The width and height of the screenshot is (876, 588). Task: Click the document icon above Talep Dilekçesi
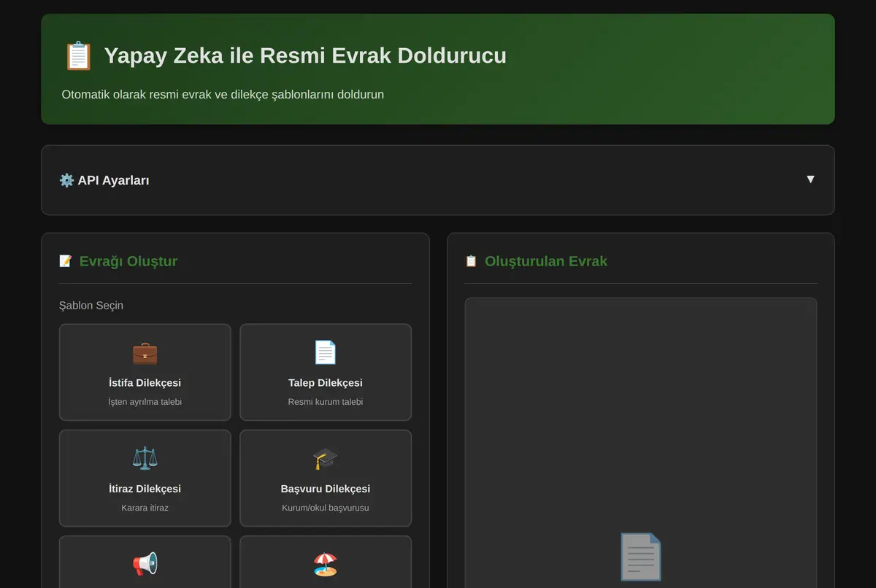click(x=326, y=353)
